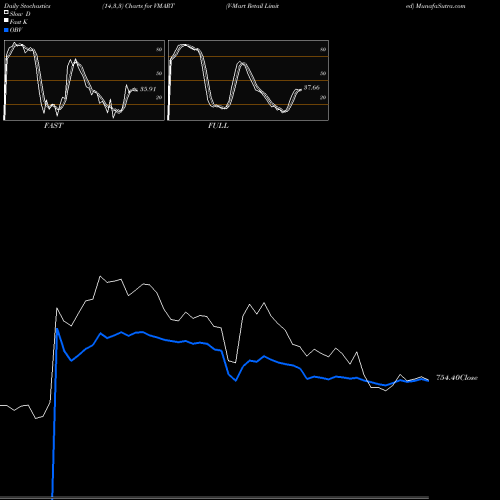Click the MunafaSutra.com label
500x500 pixels.
pos(440,6)
